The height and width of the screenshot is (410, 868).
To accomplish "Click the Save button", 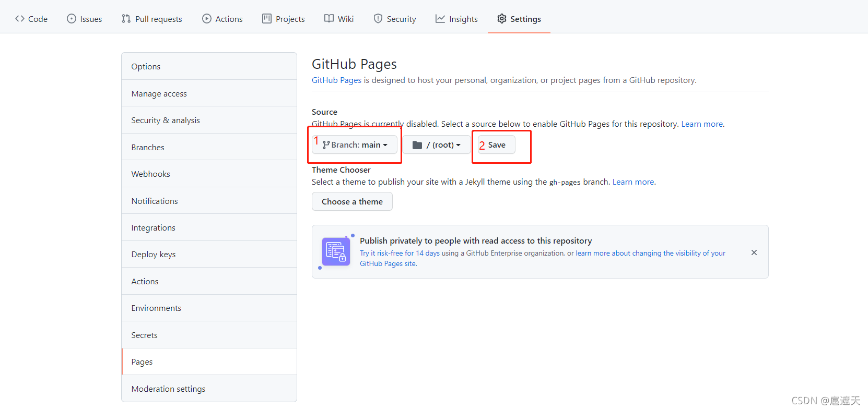I will point(497,144).
